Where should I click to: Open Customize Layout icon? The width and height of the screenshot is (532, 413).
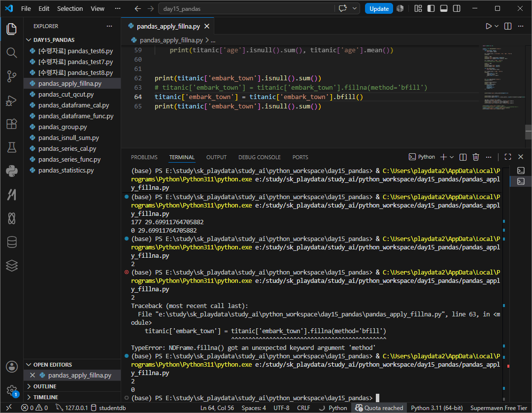[x=418, y=8]
